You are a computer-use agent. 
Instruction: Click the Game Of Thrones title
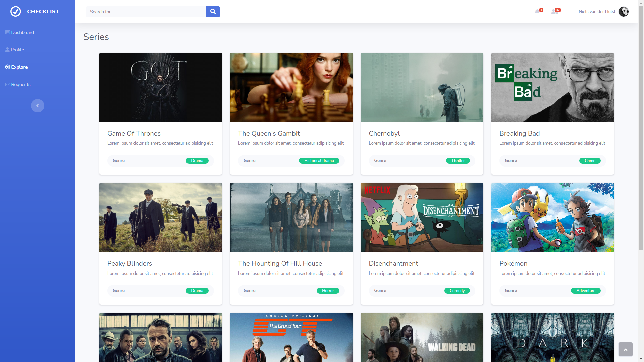point(134,133)
